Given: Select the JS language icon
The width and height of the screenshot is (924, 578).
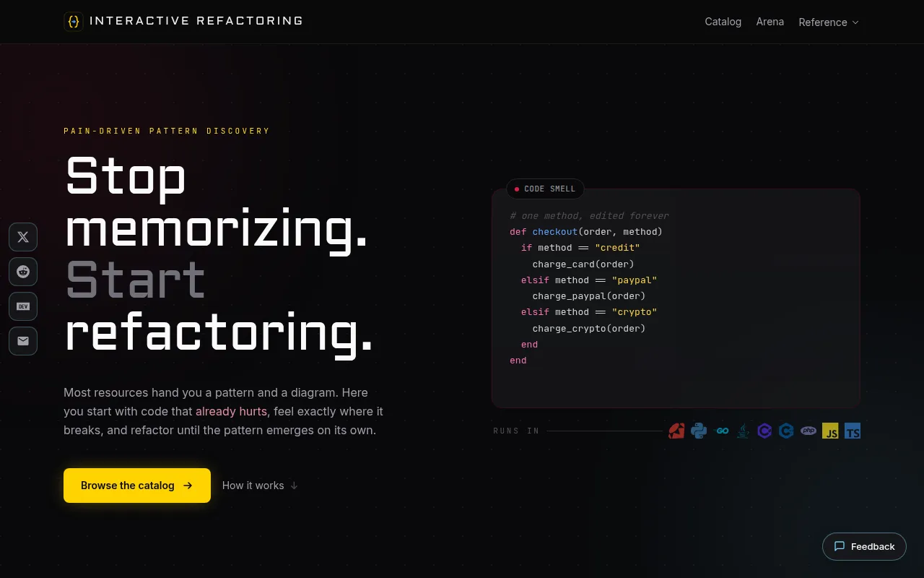Looking at the screenshot, I should click(830, 431).
